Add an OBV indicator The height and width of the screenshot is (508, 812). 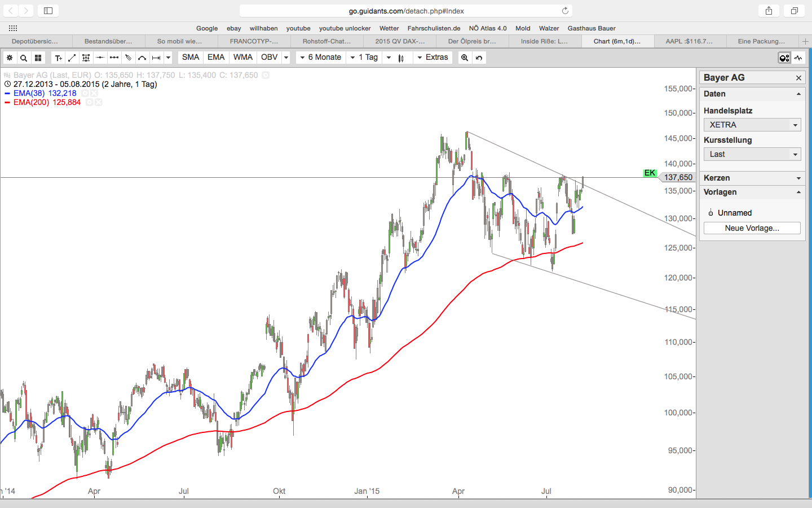270,58
